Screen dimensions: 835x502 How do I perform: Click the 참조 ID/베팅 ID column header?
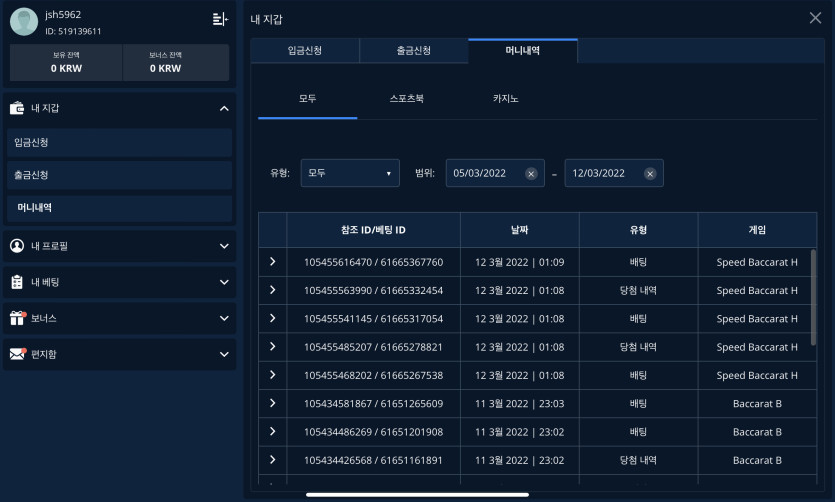point(373,230)
